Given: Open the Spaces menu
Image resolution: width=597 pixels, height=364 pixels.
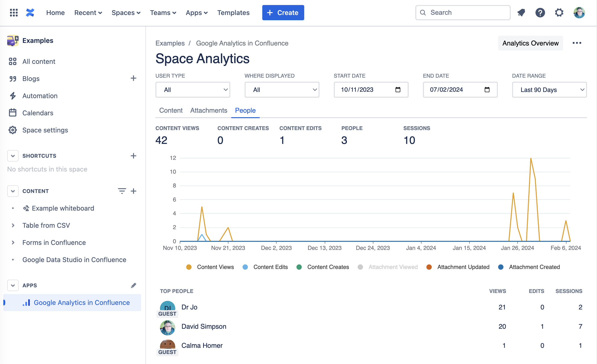Looking at the screenshot, I should click(x=126, y=13).
